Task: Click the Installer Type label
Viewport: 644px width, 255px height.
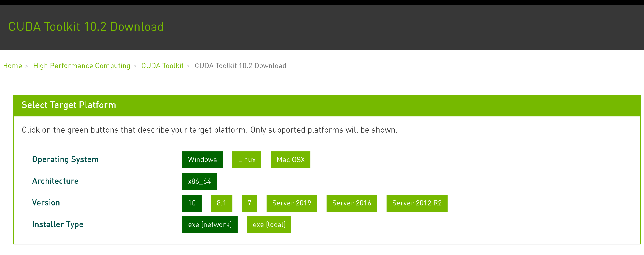Action: point(58,224)
